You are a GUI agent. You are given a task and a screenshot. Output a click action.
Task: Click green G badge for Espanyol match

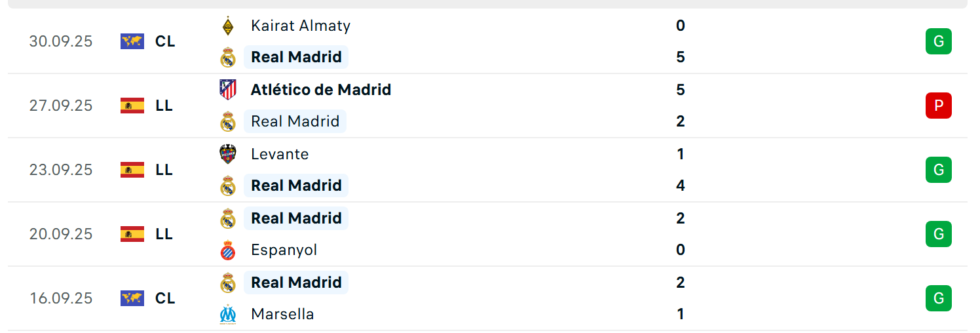coord(938,234)
